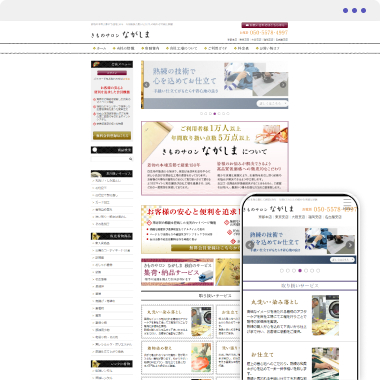Screen dimensions: 380x380
Task: Select the first dot of mobile carousel
Action: [x=282, y=271]
